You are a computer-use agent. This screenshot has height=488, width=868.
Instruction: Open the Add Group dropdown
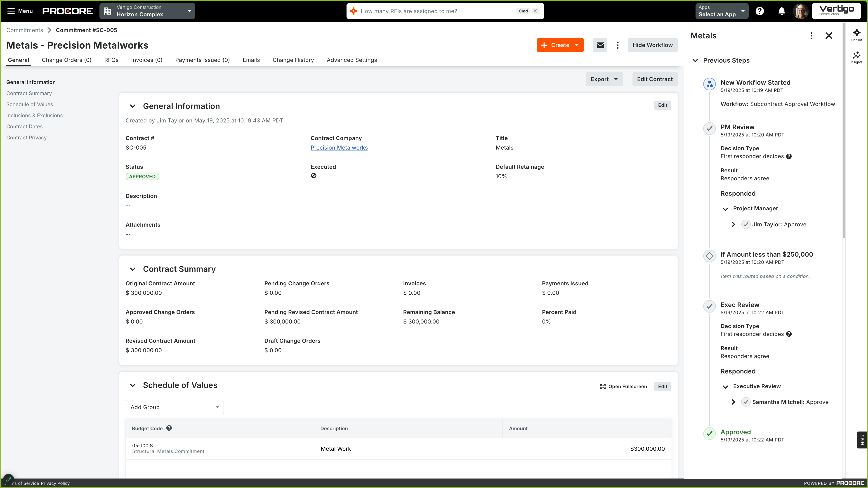point(174,407)
